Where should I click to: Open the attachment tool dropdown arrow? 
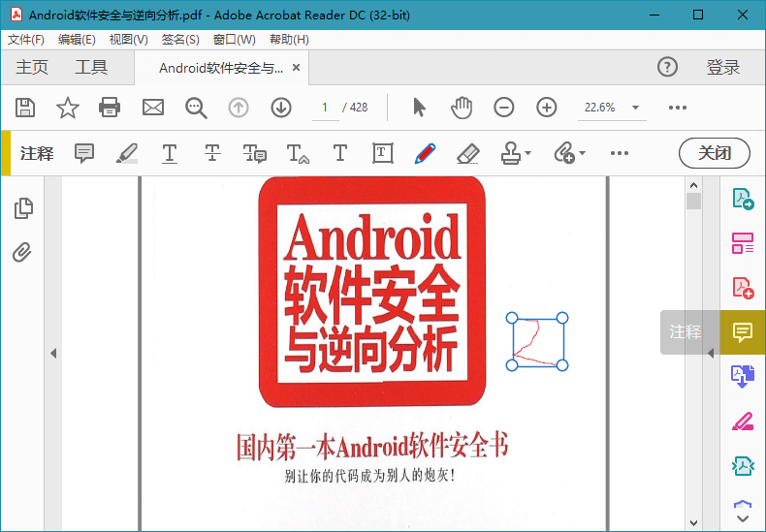(582, 153)
